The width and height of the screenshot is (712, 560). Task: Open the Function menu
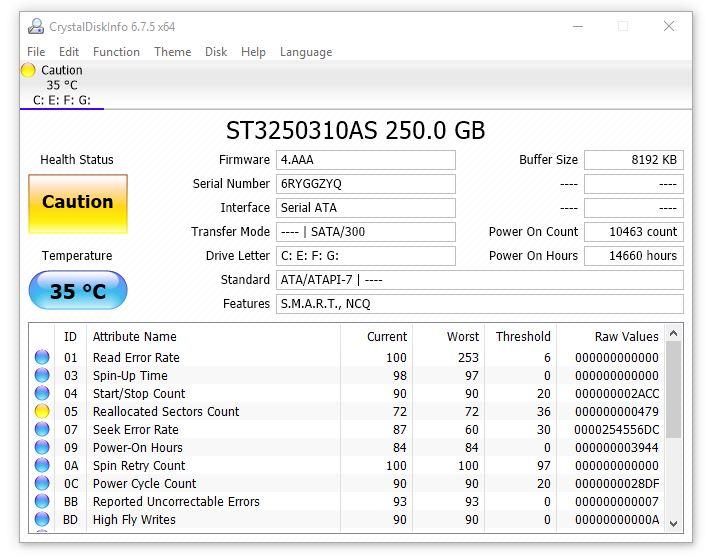[116, 52]
